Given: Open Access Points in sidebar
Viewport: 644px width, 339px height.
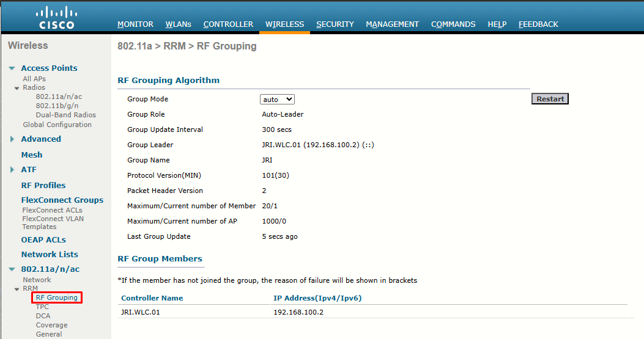Looking at the screenshot, I should 50,68.
